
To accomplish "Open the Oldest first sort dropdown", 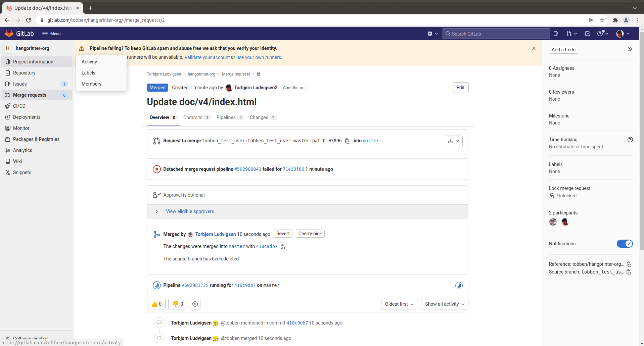I will point(399,304).
